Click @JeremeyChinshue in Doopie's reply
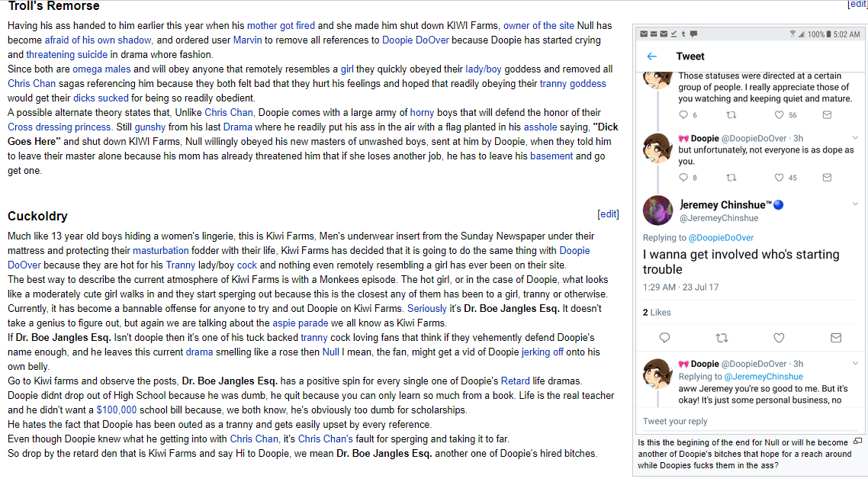The width and height of the screenshot is (868, 482). [764, 377]
